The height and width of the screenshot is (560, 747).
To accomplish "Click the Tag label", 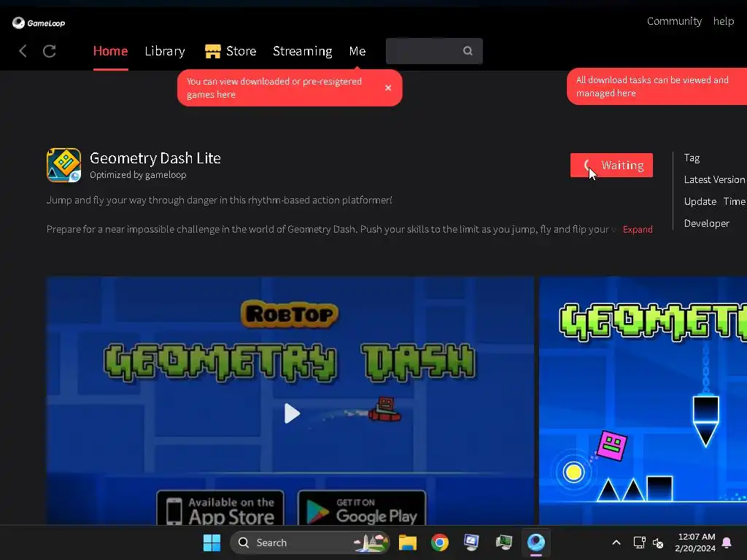I will pos(692,157).
